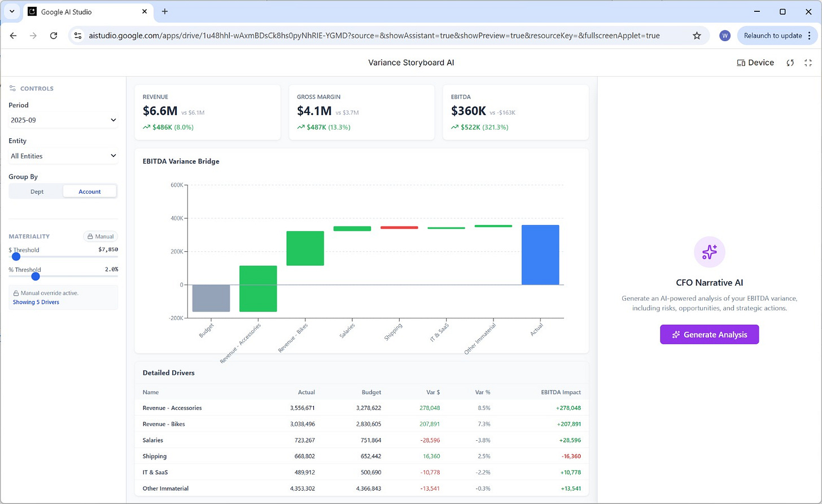
Task: Click the Device preview toggle
Action: pyautogui.click(x=755, y=63)
